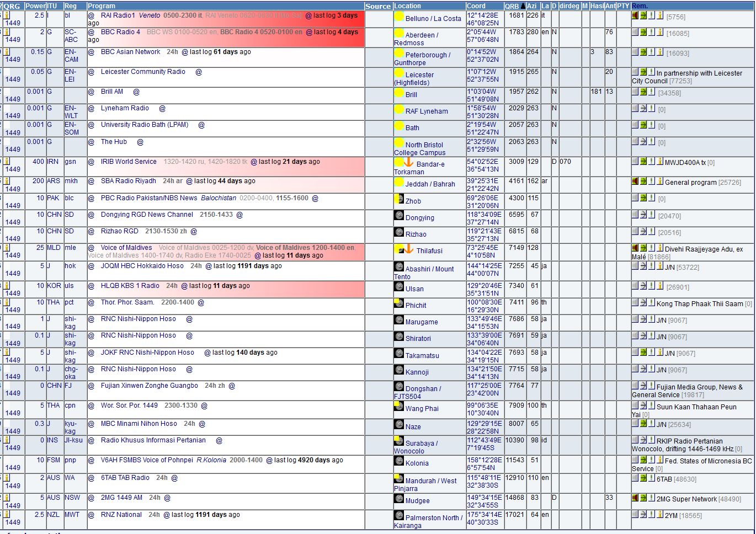Click the info icon left of RAI Radio1 frequency
The image size is (756, 534).
7,15
